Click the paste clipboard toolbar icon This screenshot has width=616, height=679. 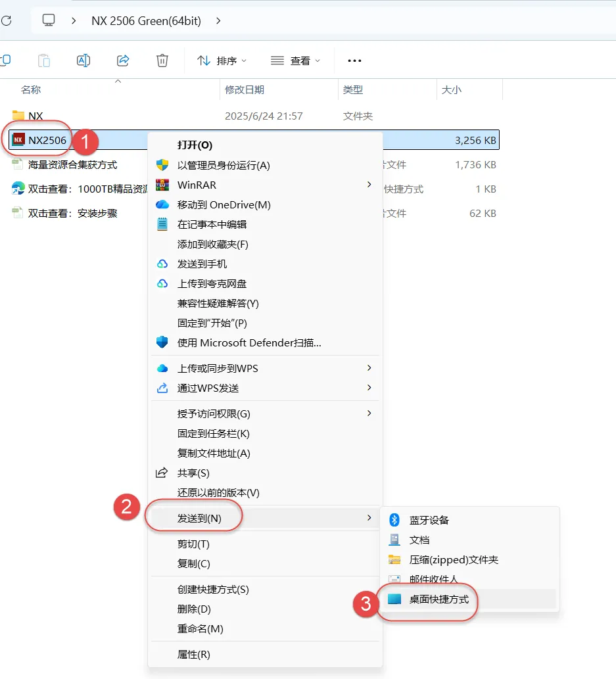point(44,60)
